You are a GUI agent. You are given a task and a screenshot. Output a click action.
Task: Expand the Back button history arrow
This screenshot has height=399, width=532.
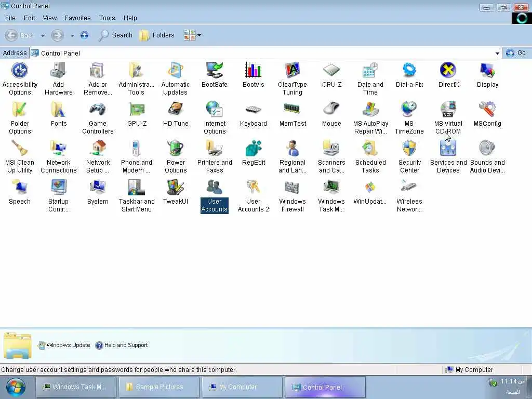pyautogui.click(x=43, y=35)
